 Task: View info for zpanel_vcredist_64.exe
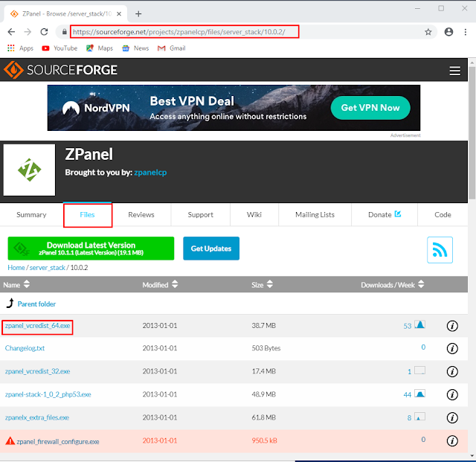(452, 326)
